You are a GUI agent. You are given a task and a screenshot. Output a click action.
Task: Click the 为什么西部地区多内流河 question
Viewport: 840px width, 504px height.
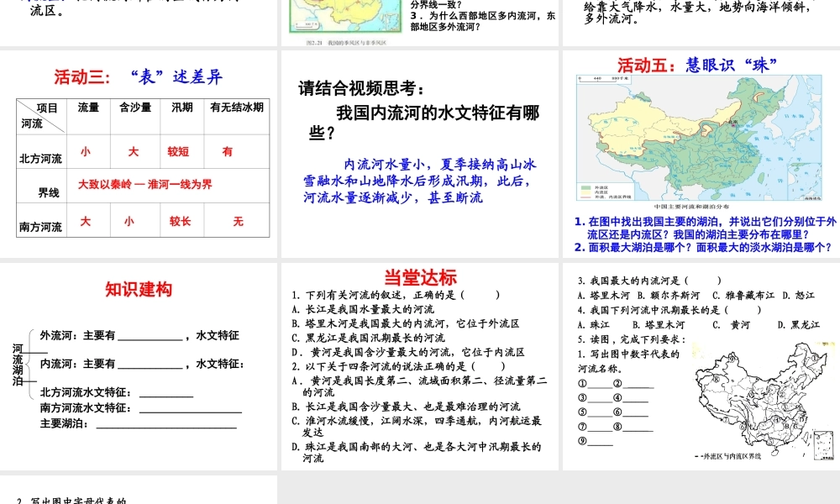point(483,22)
